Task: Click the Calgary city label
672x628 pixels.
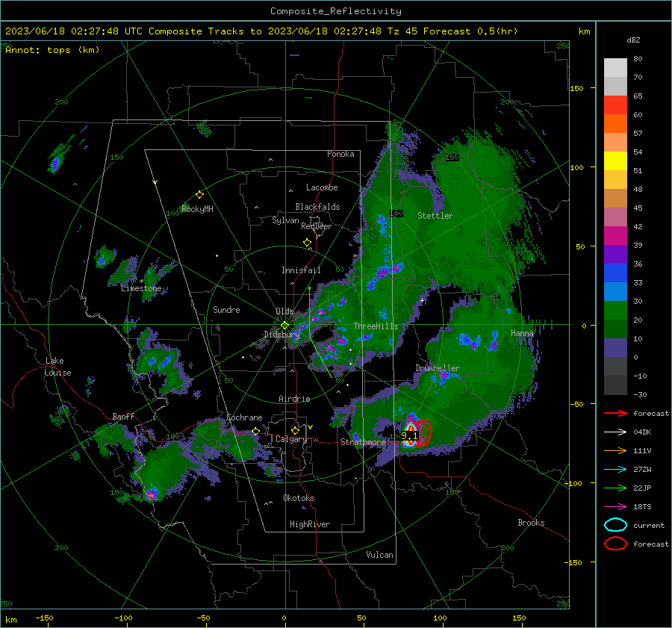Action: pyautogui.click(x=291, y=439)
